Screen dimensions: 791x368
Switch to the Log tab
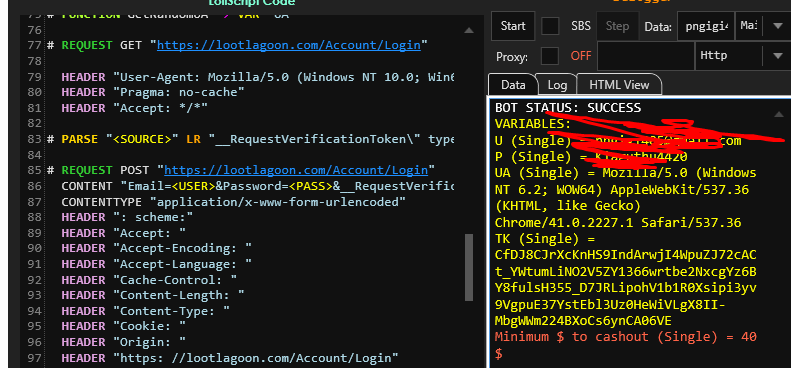point(557,85)
